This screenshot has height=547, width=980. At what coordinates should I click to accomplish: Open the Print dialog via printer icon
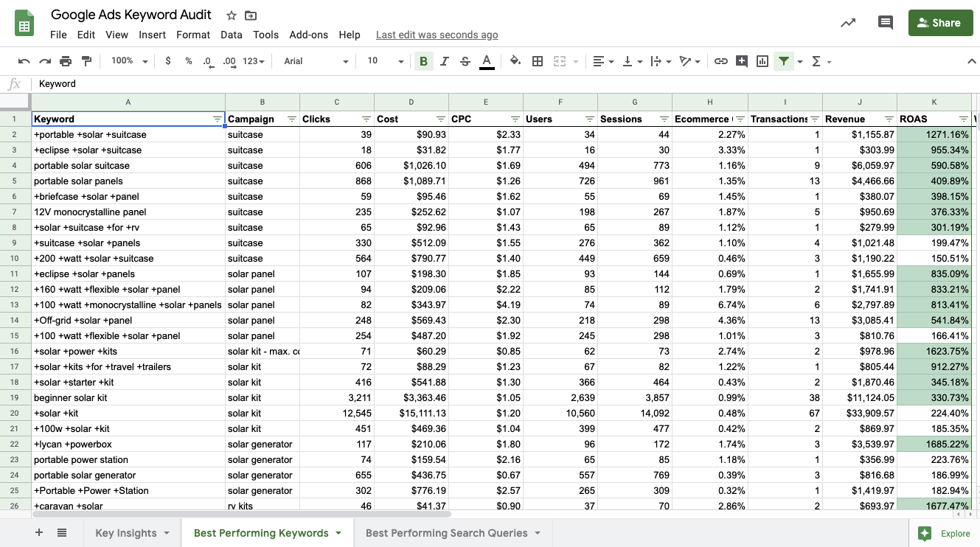[x=65, y=61]
